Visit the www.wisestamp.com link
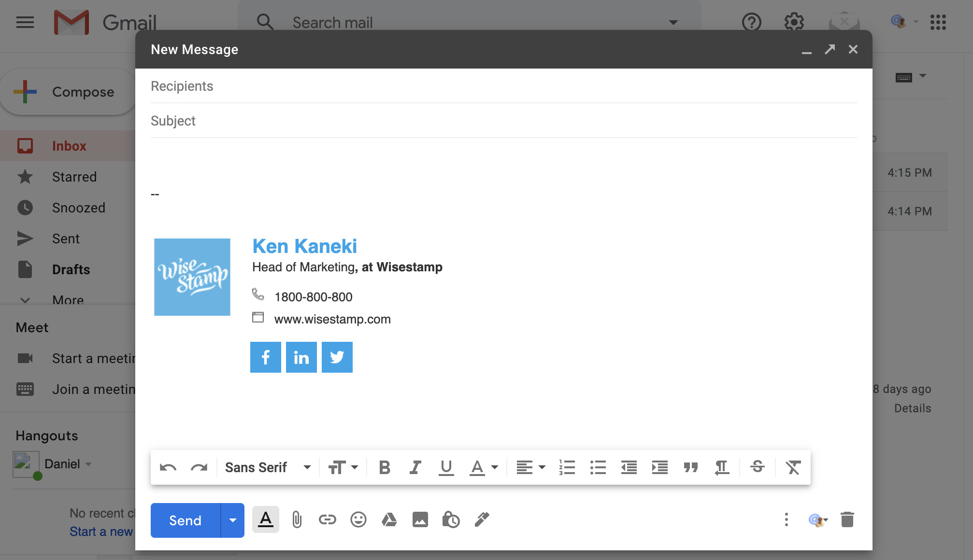Image resolution: width=973 pixels, height=560 pixels. pyautogui.click(x=332, y=319)
